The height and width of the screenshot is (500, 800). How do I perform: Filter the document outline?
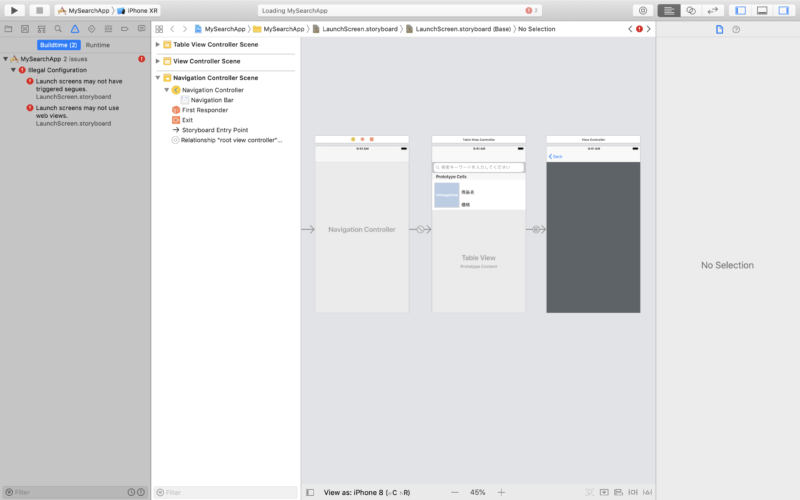pyautogui.click(x=225, y=492)
